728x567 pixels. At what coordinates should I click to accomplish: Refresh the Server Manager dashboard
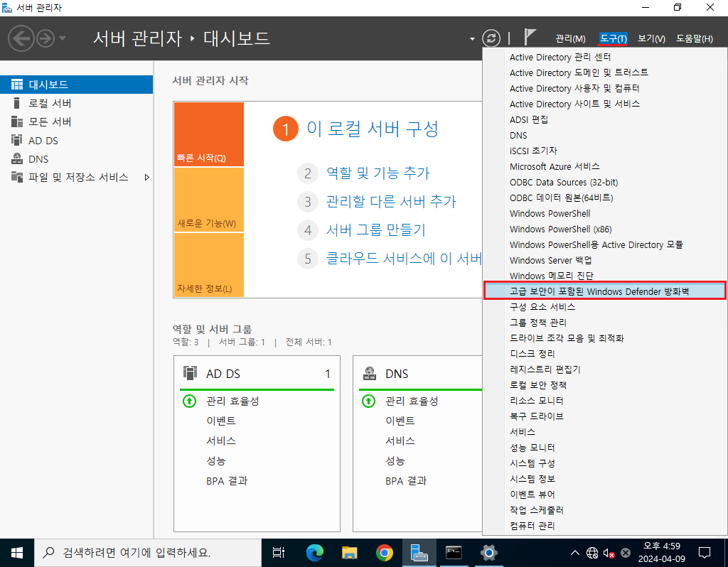(x=491, y=38)
